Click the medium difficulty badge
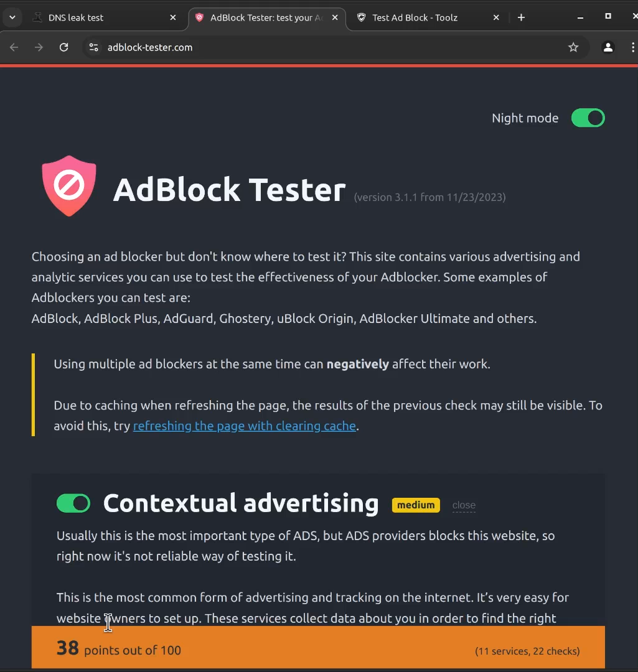 point(416,505)
